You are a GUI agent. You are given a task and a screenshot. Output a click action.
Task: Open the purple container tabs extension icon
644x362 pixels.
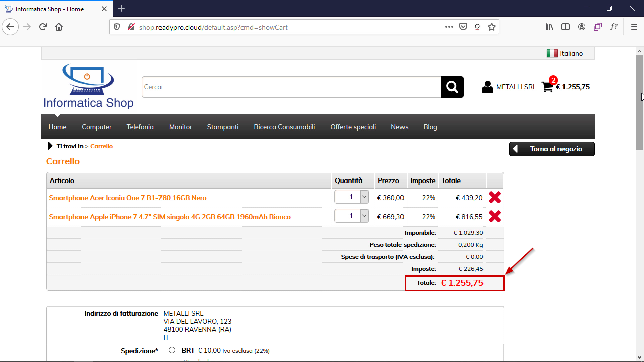click(598, 27)
